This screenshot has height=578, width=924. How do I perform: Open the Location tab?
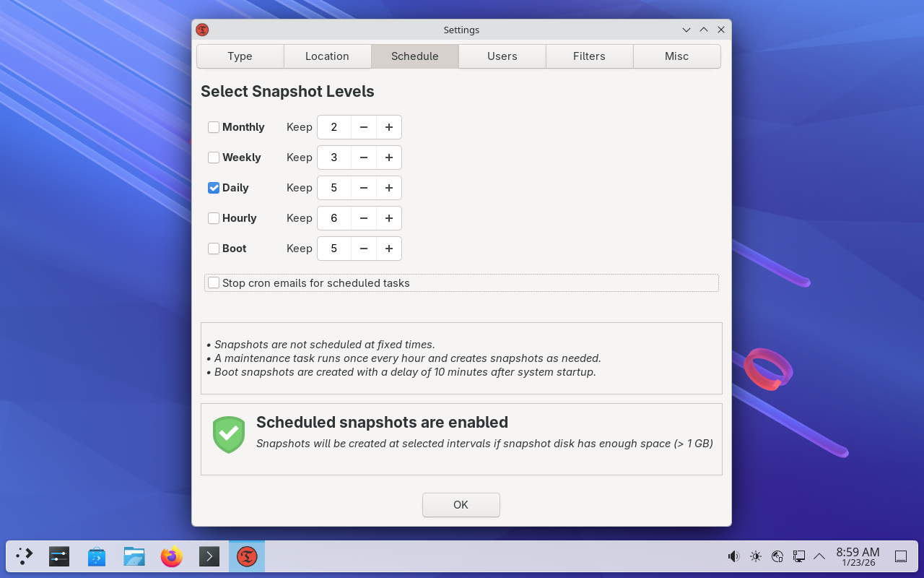(327, 56)
